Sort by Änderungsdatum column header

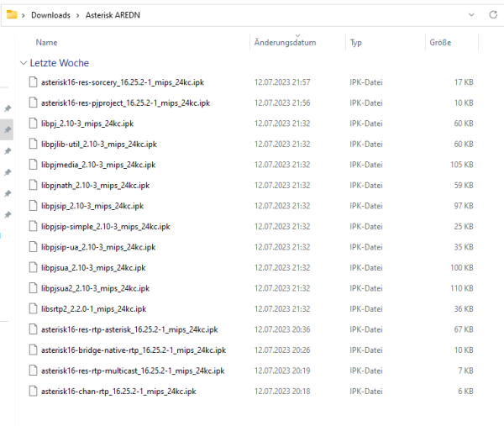point(285,43)
